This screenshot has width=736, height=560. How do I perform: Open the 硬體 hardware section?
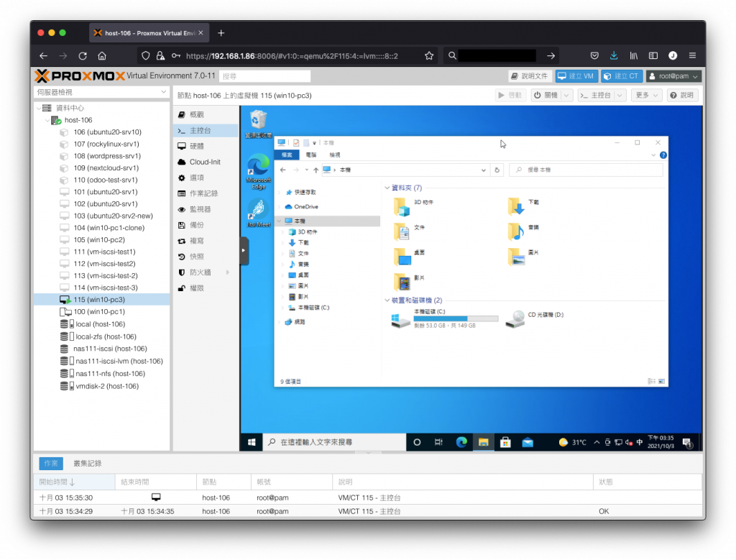[x=206, y=146]
